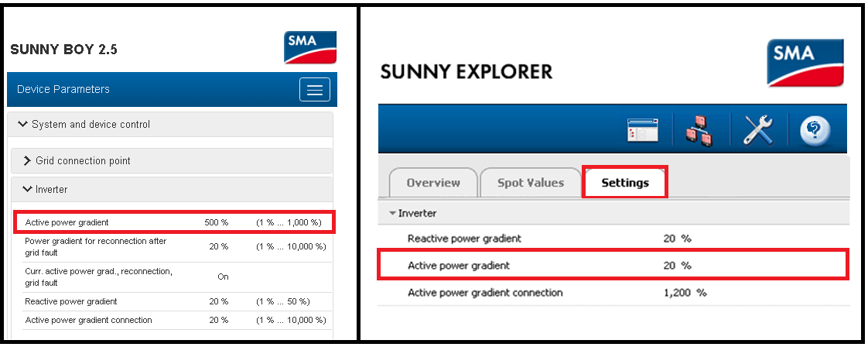
Task: Collapse the Inverter group in Sunny Explorer
Action: (x=393, y=213)
